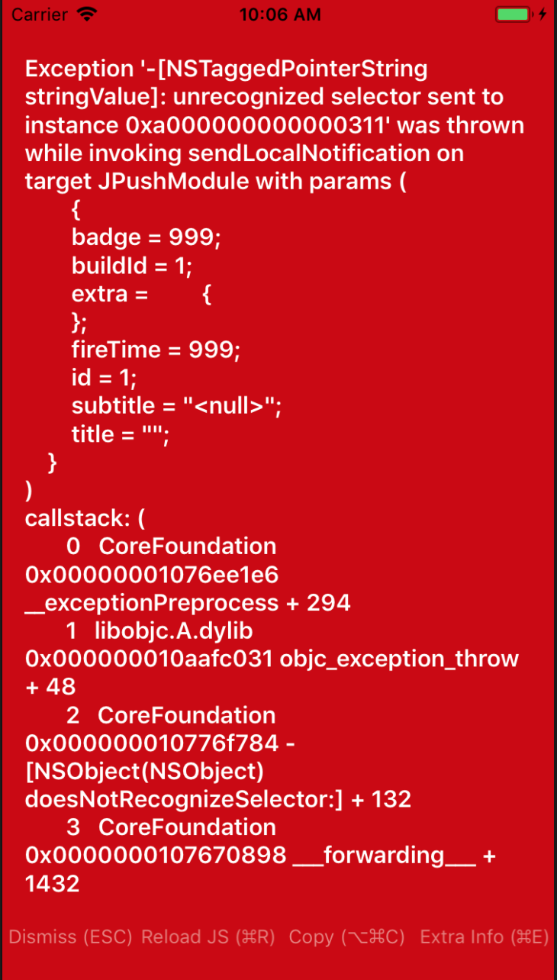
Task: Open Extra Info for the error
Action: pos(482,936)
